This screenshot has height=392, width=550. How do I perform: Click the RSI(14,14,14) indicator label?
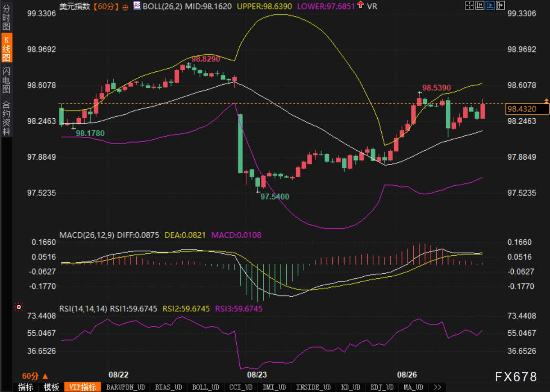click(84, 308)
